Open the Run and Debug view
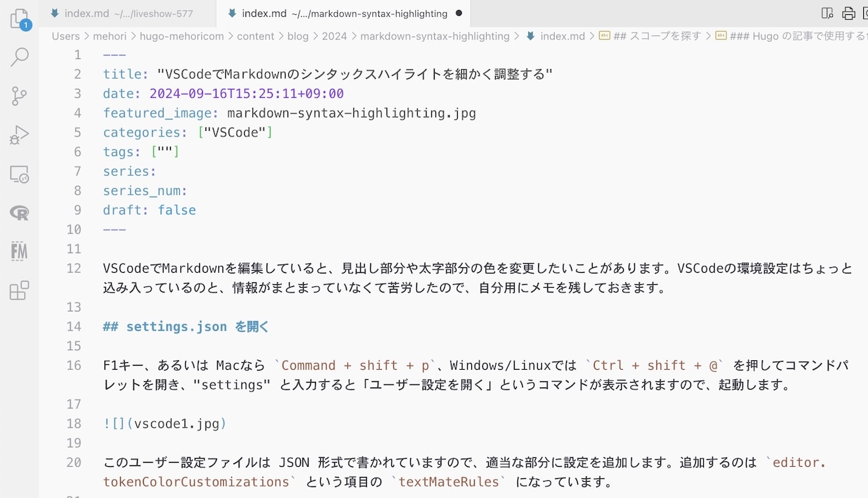868x498 pixels. (20, 135)
